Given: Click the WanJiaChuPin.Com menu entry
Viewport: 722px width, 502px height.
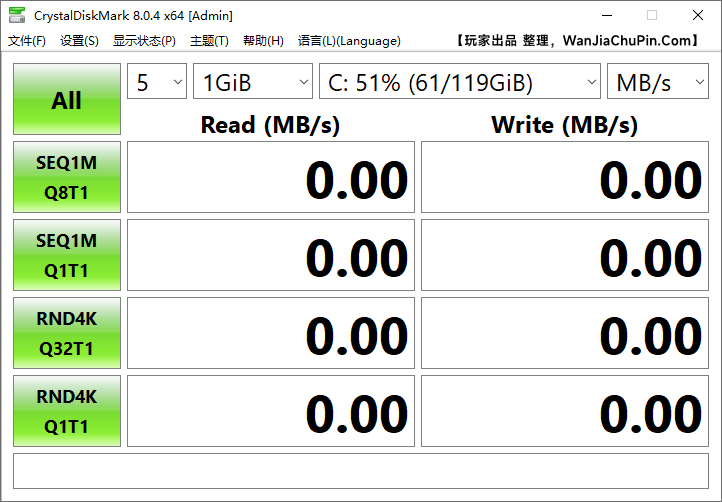Looking at the screenshot, I should 578,41.
